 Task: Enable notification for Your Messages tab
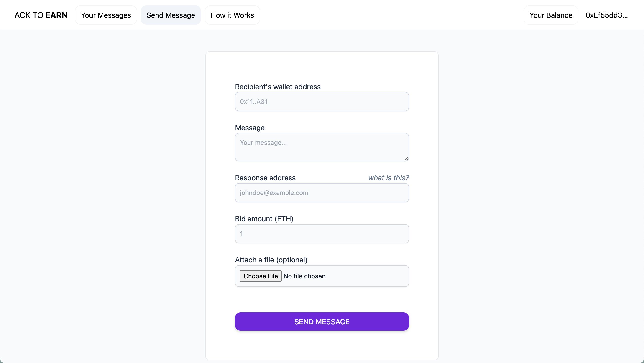click(x=106, y=15)
